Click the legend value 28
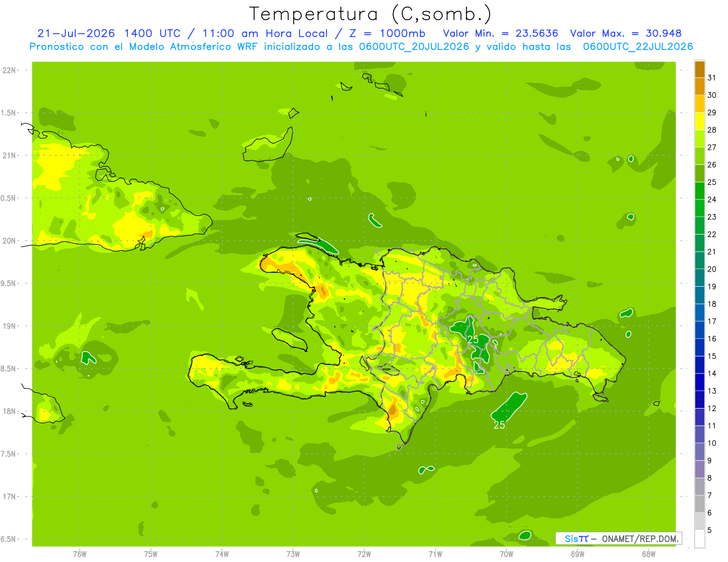 (712, 130)
